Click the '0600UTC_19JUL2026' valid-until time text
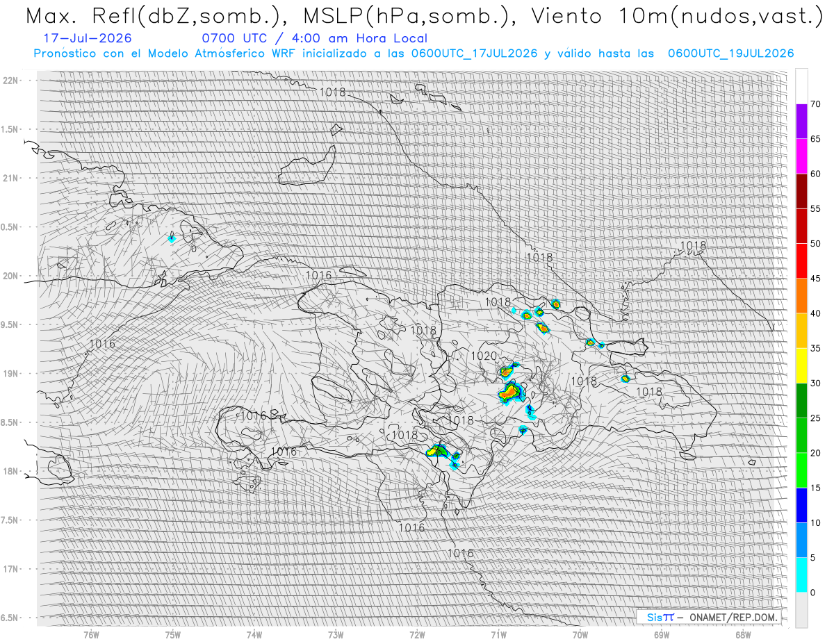This screenshot has width=834, height=644. 730,53
